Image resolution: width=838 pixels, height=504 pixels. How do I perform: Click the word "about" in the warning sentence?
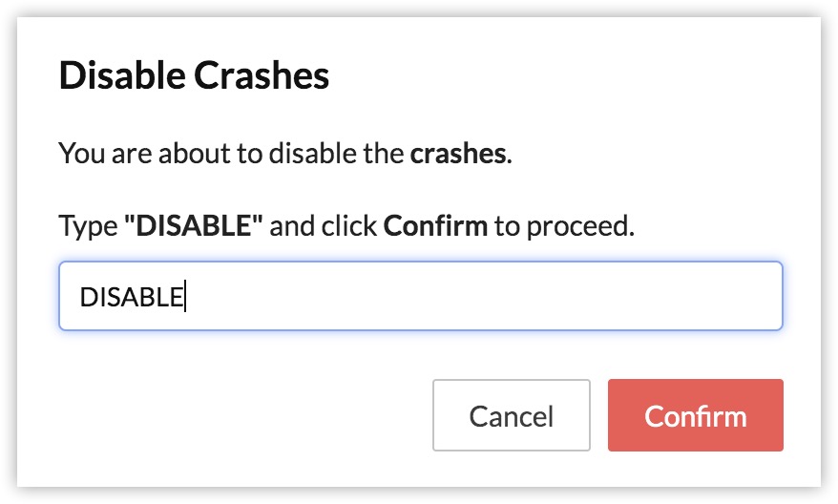pos(181,153)
